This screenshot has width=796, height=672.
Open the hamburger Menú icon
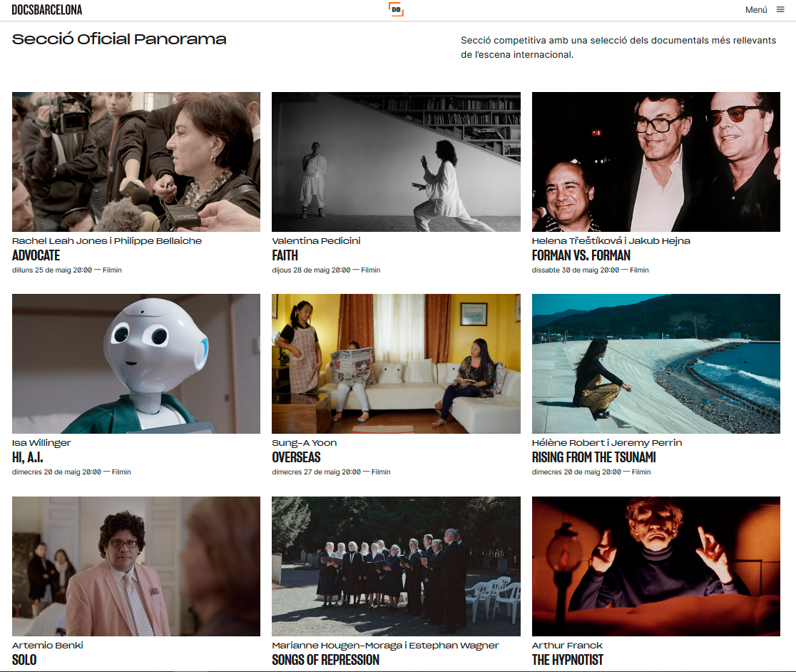[780, 10]
